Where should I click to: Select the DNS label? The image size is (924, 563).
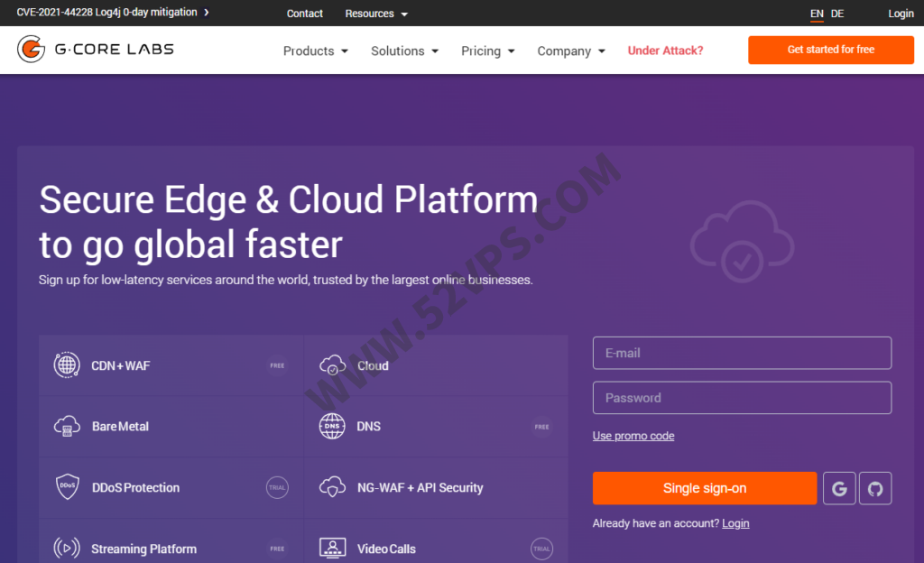coord(369,427)
